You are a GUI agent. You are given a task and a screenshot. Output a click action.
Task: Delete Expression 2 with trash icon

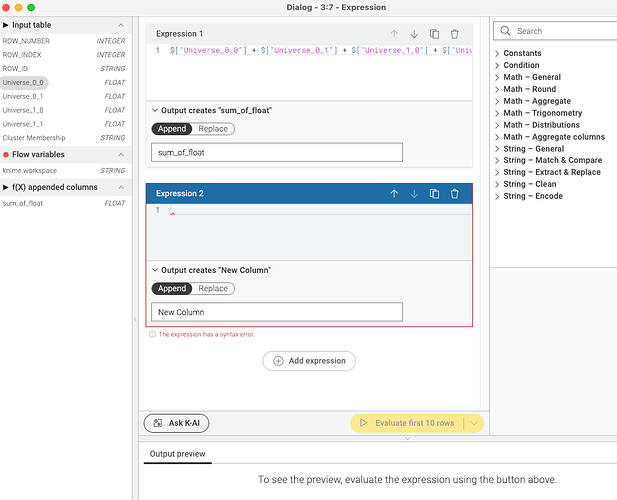[x=454, y=194]
